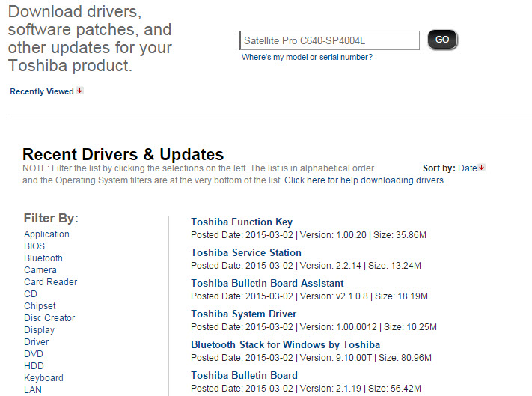Open 'Click here for help downloading drivers' link
Viewport: 532px width, 396px height.
364,180
